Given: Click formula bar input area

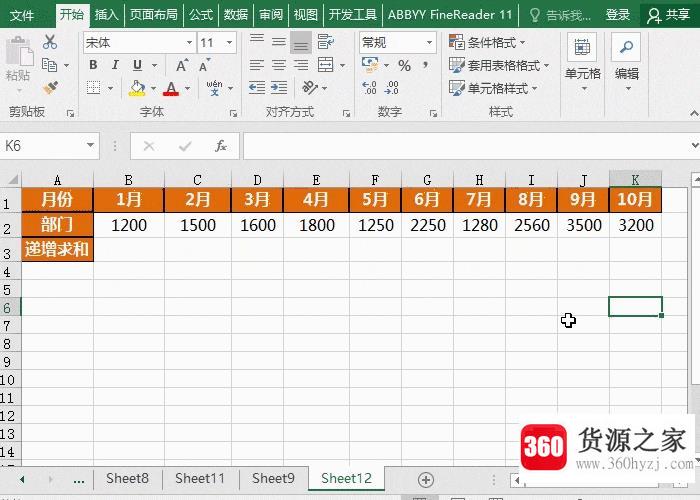Looking at the screenshot, I should (x=467, y=146).
